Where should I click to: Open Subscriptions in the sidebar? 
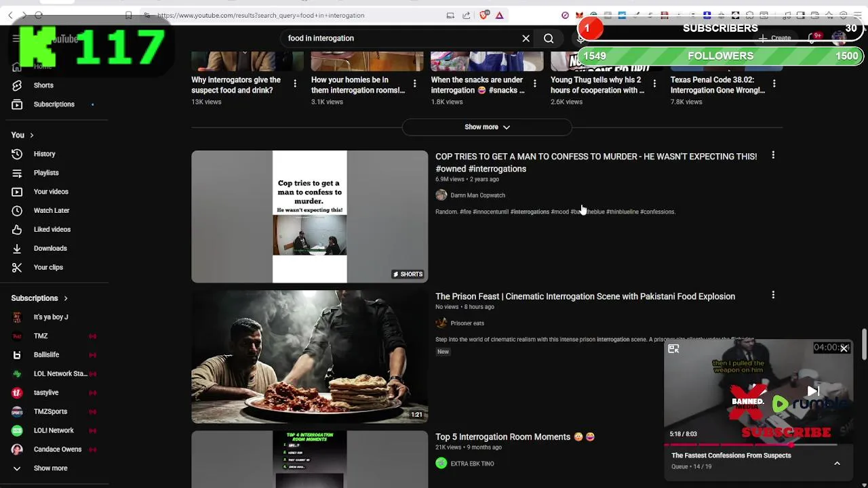tap(54, 104)
